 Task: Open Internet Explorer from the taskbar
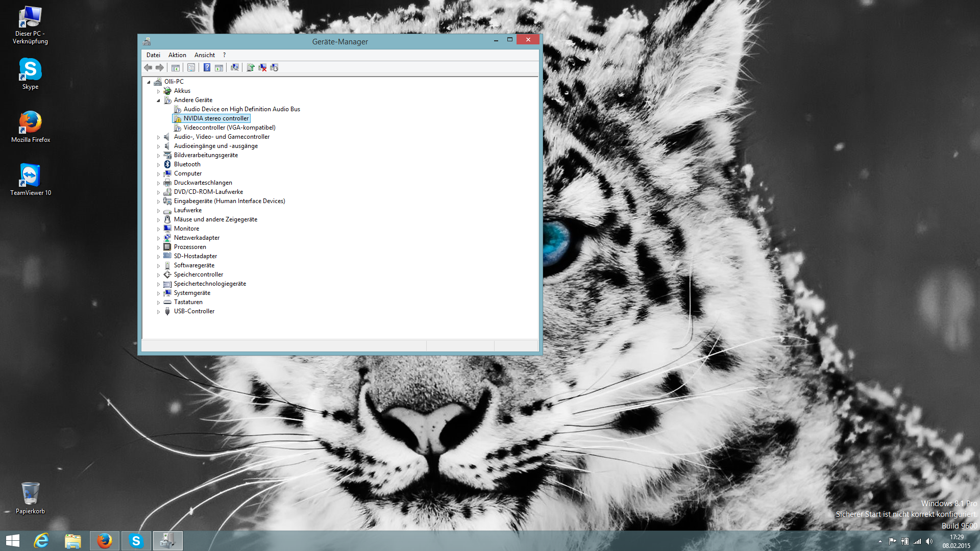41,541
